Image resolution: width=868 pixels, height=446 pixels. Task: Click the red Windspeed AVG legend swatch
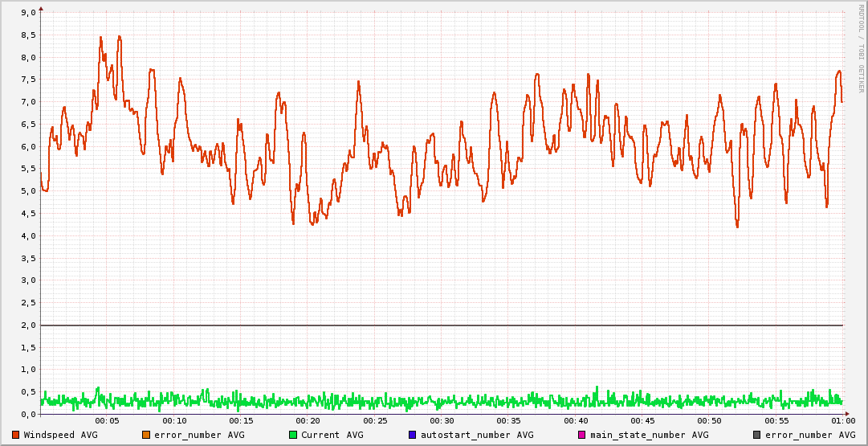coord(16,435)
